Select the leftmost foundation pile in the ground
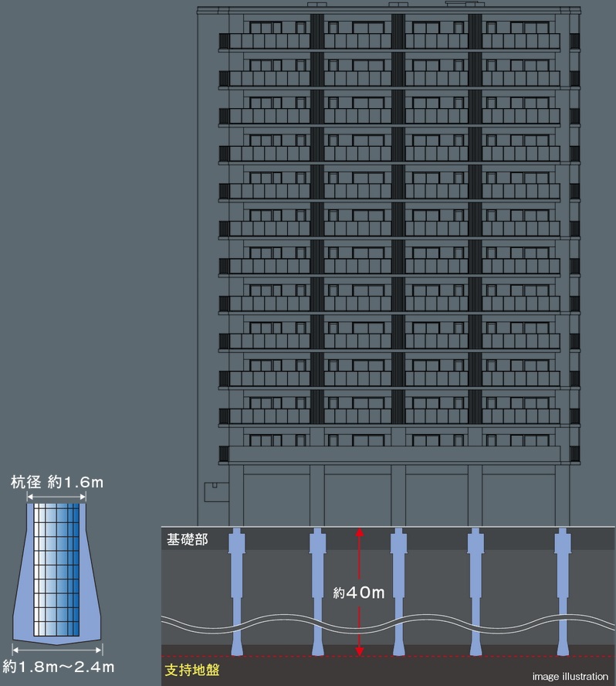Screen dimensions: 616x686 (x=238, y=587)
